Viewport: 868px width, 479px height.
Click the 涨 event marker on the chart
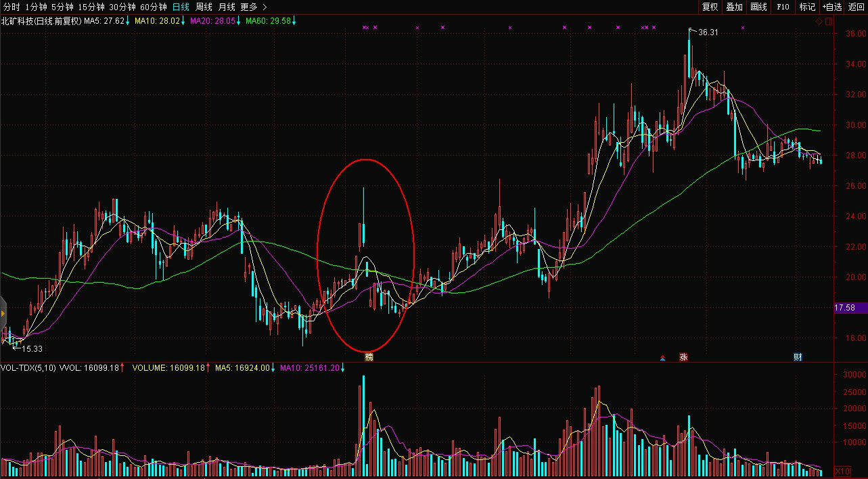[683, 357]
